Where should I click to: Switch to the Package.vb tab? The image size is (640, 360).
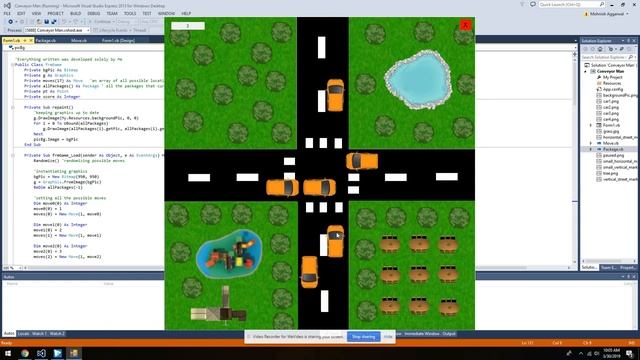46,40
